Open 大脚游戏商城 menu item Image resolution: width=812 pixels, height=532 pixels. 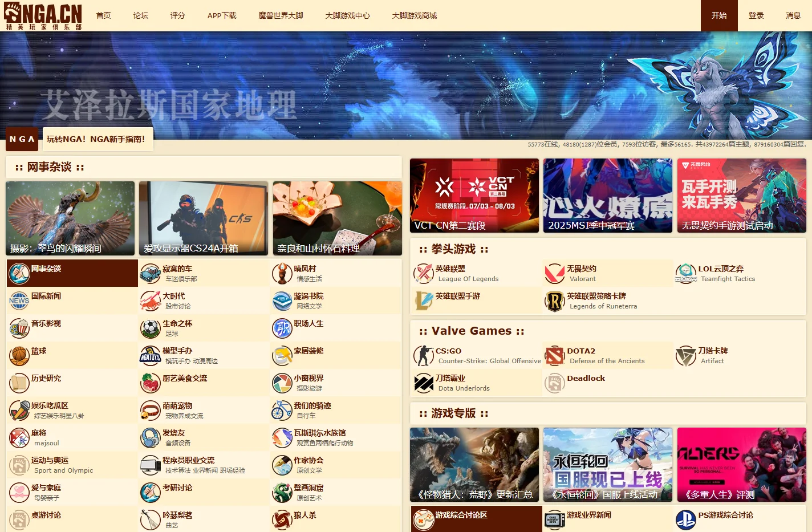point(414,15)
